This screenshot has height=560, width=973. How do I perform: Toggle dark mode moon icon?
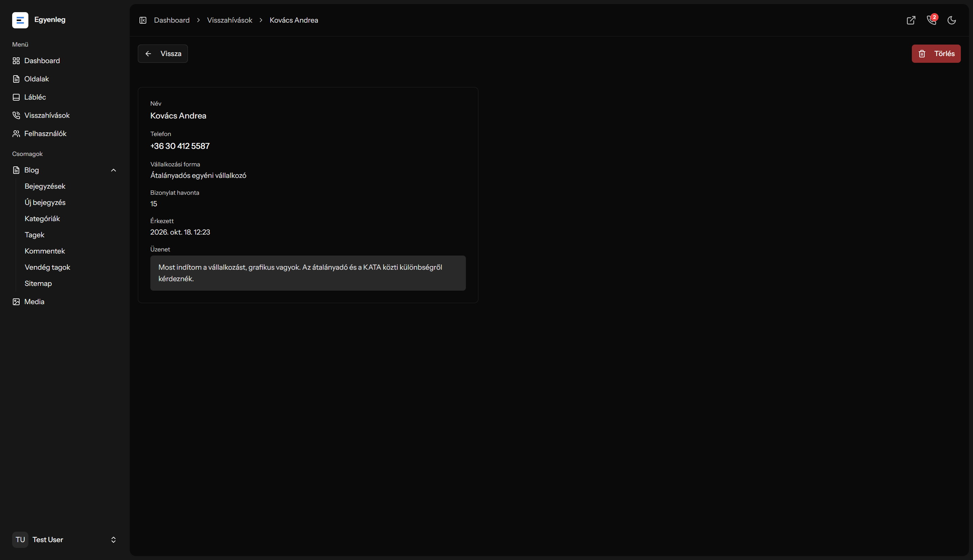(x=951, y=20)
